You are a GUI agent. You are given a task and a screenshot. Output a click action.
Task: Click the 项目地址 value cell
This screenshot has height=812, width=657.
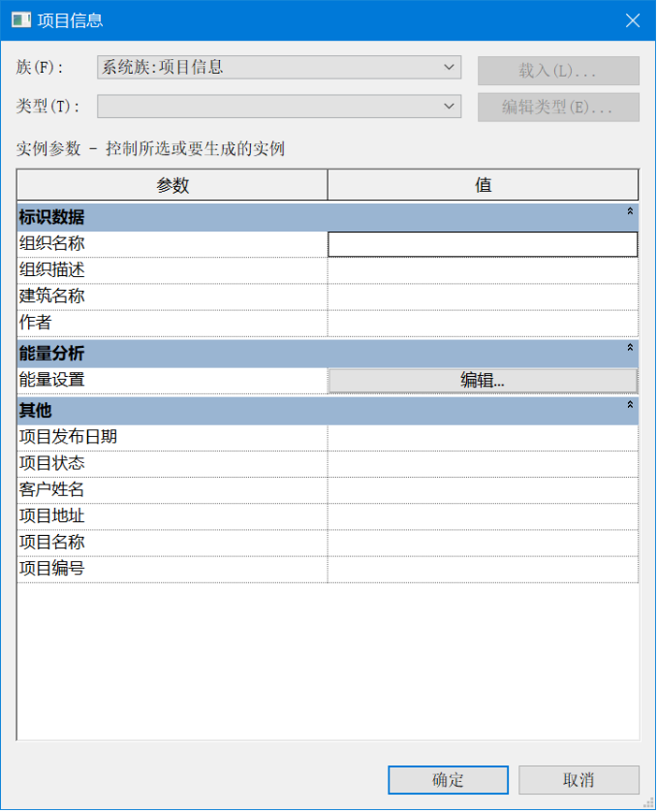click(x=483, y=516)
